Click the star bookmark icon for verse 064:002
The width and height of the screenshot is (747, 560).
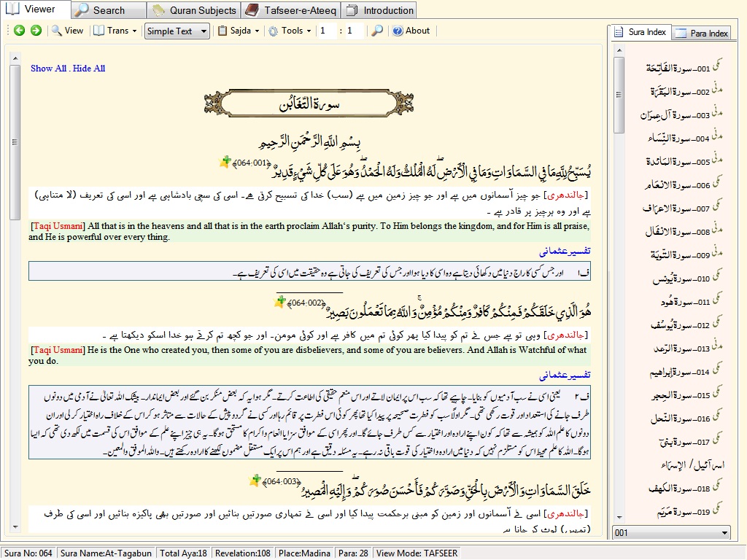pos(279,301)
